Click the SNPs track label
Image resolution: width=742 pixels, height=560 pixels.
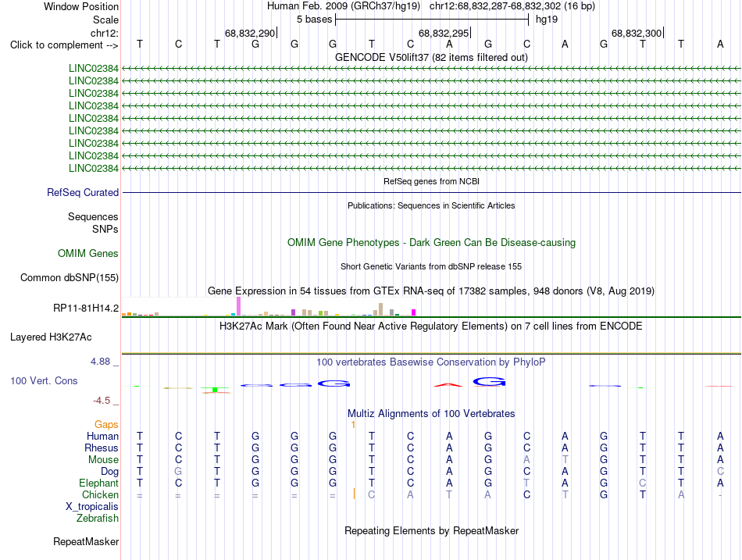[105, 229]
